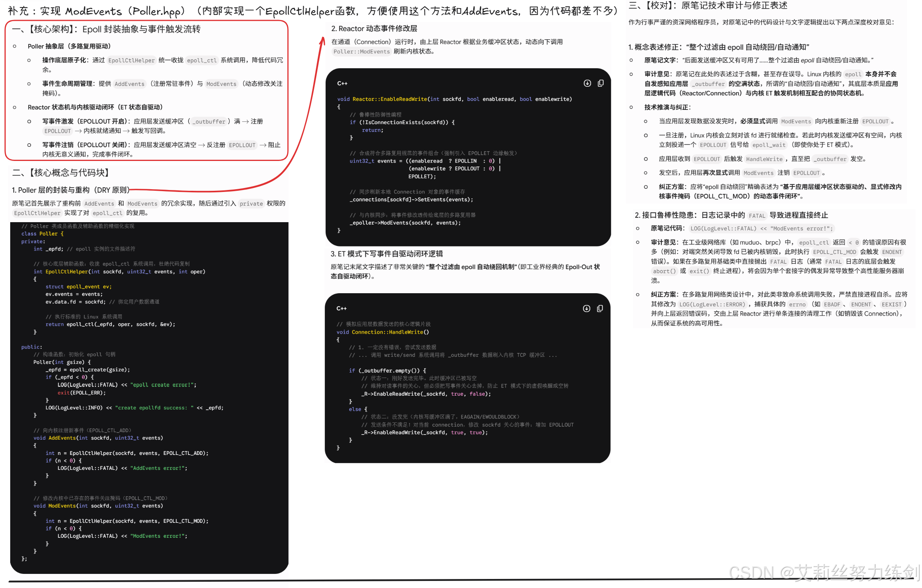Select the heading '1. Poller 层的封装与重构（DRY 原则）'
This screenshot has width=922, height=588.
click(x=71, y=190)
